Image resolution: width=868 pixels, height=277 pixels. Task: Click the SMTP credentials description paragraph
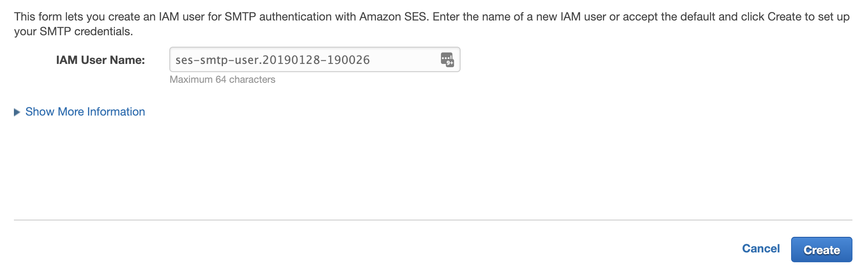432,24
